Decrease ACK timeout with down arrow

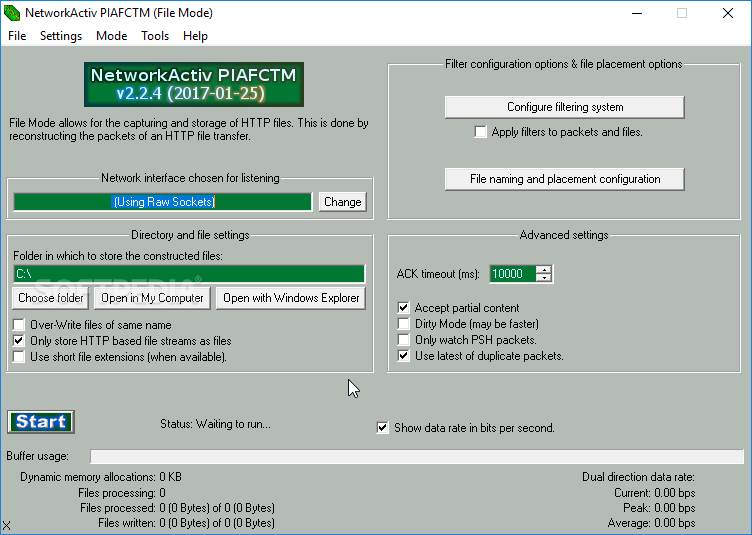coord(543,278)
